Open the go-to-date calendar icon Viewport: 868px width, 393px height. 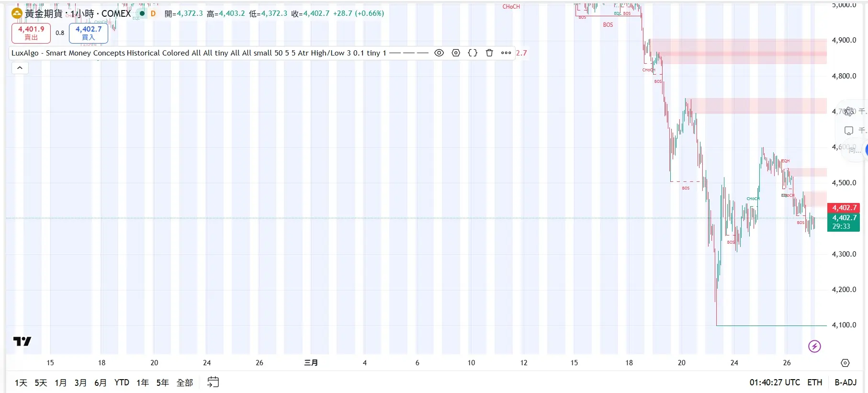coord(213,382)
